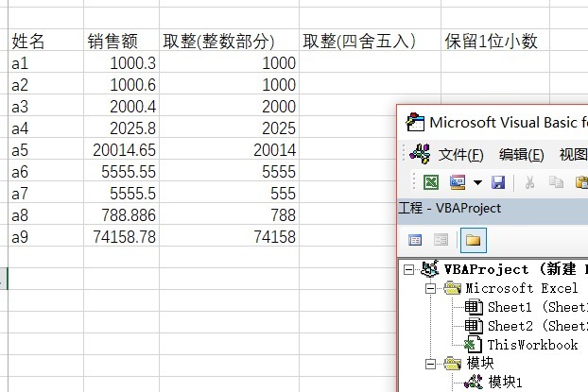This screenshot has height=392, width=588.
Task: Click the View Object icon in project pane
Action: pos(441,240)
